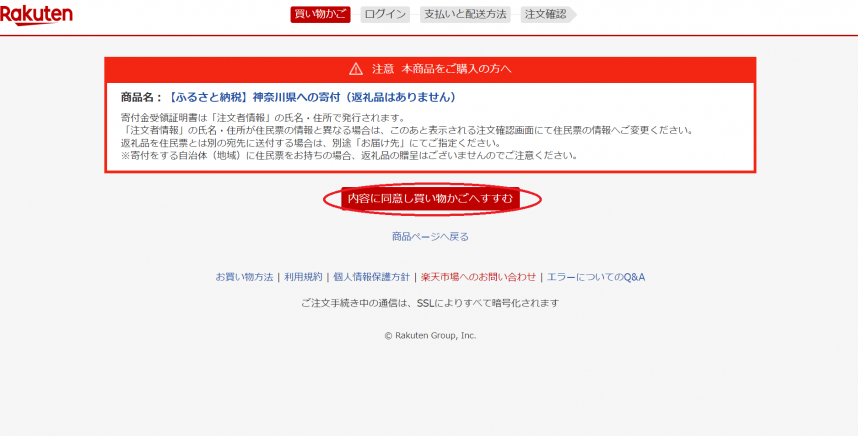The width and height of the screenshot is (858, 436).
Task: Open the お買い物方法 footer link
Action: [x=244, y=277]
